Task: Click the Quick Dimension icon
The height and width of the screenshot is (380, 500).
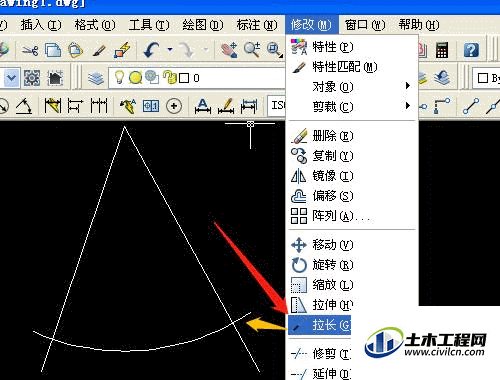Action: point(53,106)
